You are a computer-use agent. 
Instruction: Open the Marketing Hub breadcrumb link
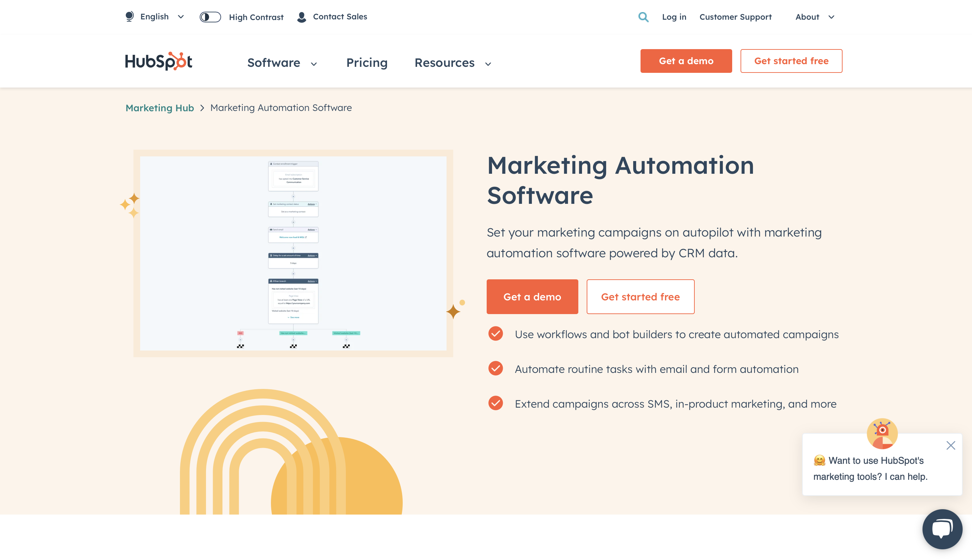click(x=160, y=108)
